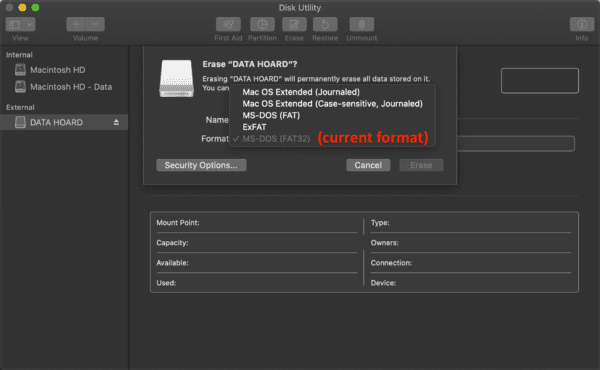600x370 pixels.
Task: Open the View sidebar toggle icon
Action: pyautogui.click(x=14, y=24)
